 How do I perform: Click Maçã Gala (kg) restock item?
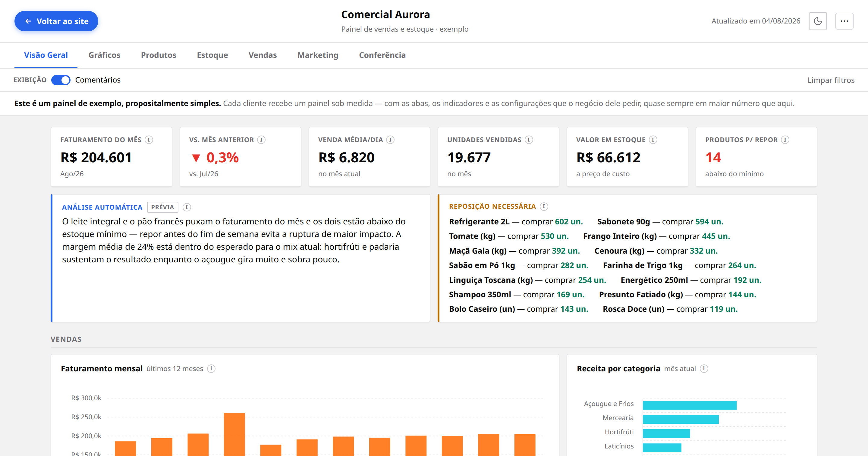pos(514,251)
